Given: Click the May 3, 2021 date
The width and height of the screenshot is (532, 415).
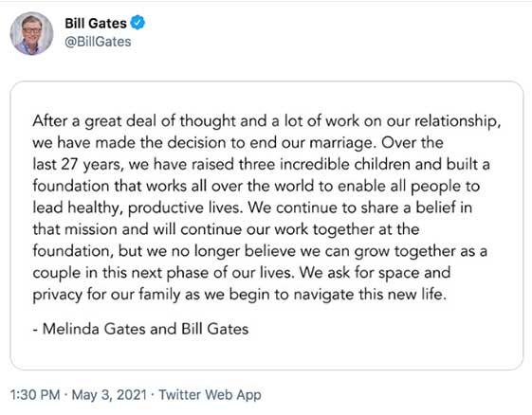Looking at the screenshot, I should coord(109,395).
